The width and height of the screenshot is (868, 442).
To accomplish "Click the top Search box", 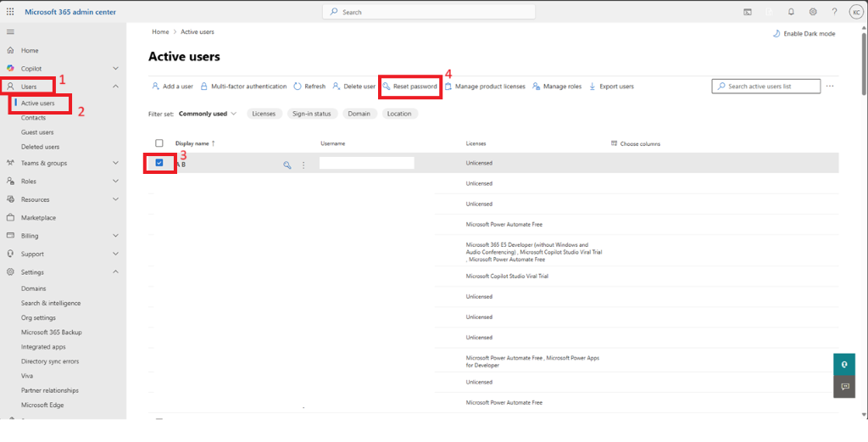I will [x=429, y=12].
